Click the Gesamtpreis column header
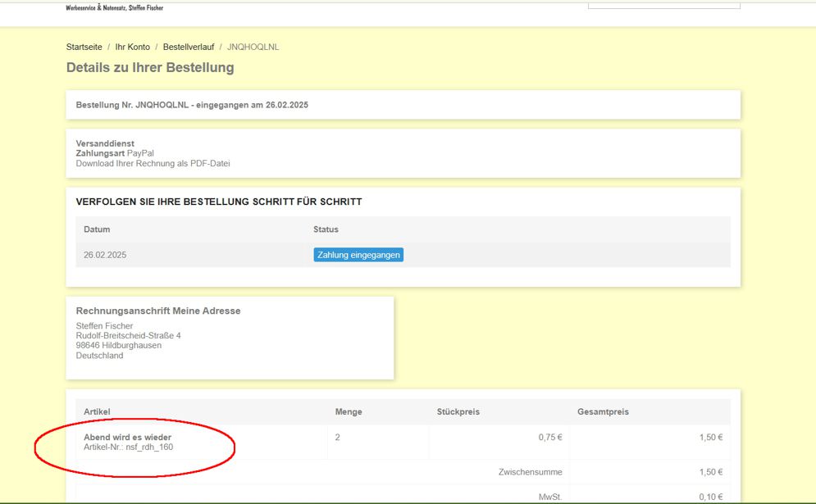The image size is (816, 504). (x=603, y=411)
